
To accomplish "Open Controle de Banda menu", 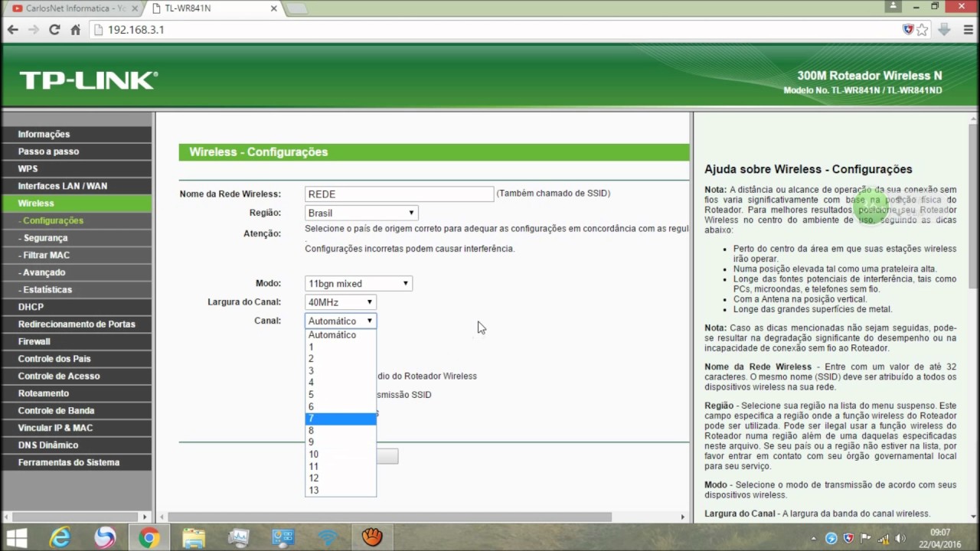I will click(77, 410).
